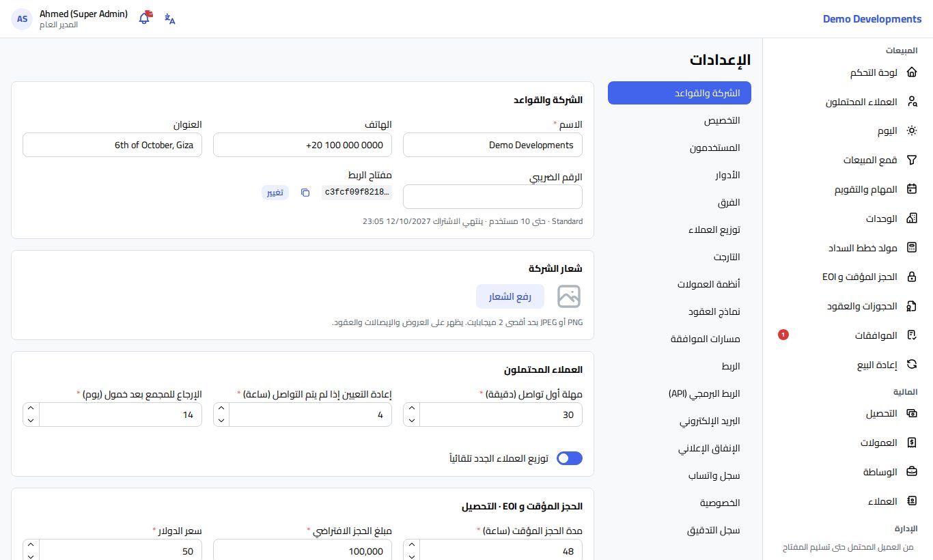This screenshot has height=560, width=933.
Task: Open سجل التدقيق settings tab
Action: [x=680, y=530]
